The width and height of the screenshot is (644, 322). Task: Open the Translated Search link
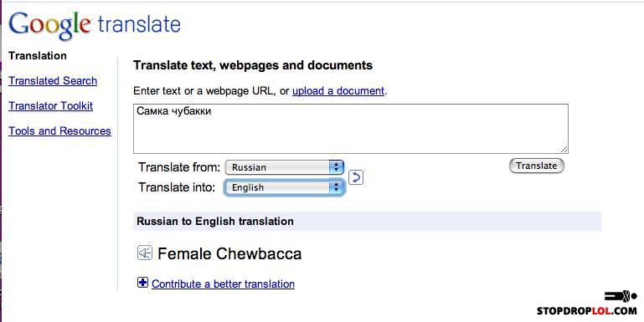[53, 81]
